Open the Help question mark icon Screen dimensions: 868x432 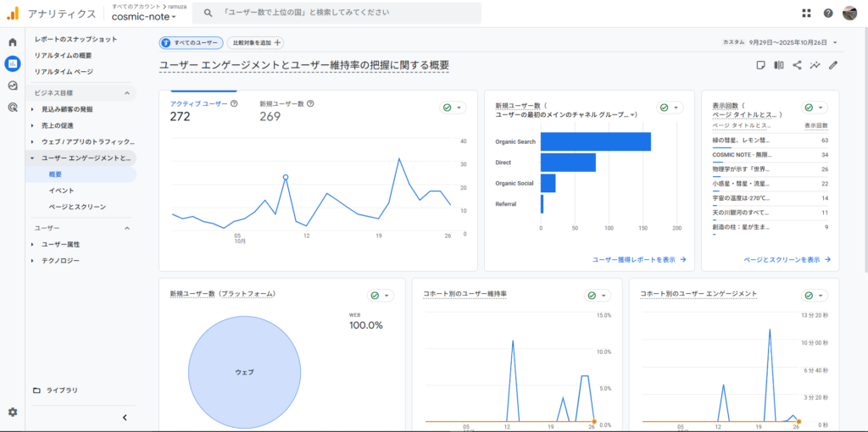tap(828, 14)
